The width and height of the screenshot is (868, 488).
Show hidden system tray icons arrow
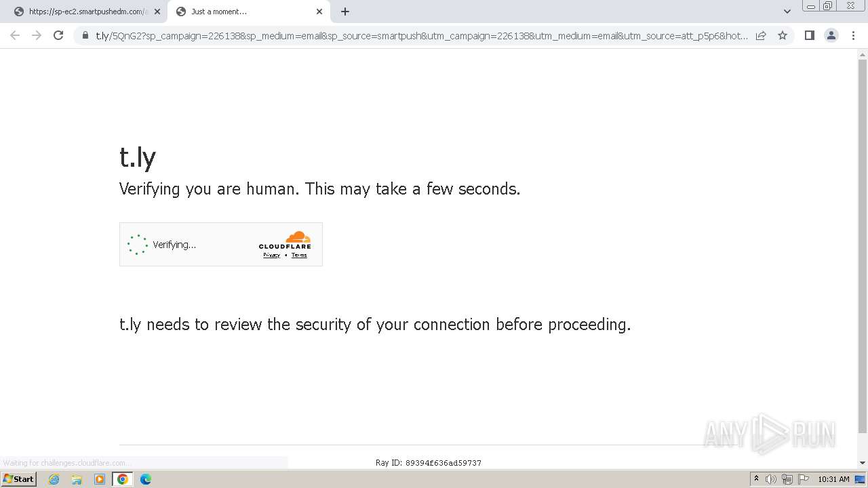pyautogui.click(x=756, y=479)
